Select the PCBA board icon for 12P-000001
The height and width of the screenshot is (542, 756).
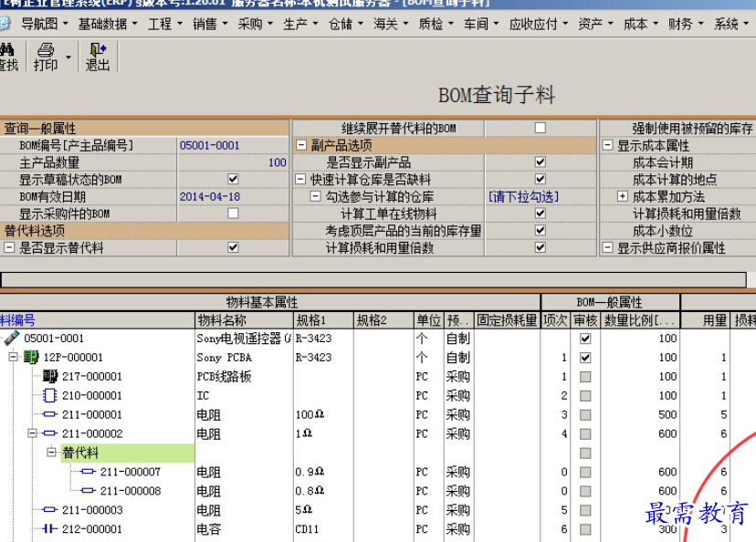(31, 357)
